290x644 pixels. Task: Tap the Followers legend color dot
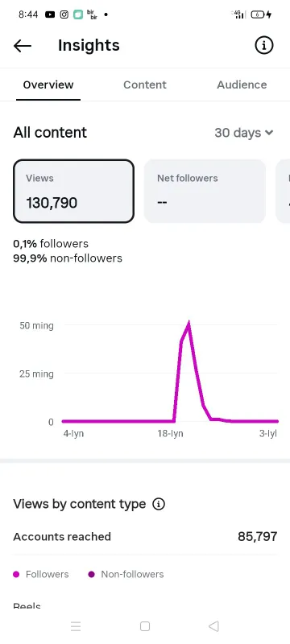pos(16,574)
